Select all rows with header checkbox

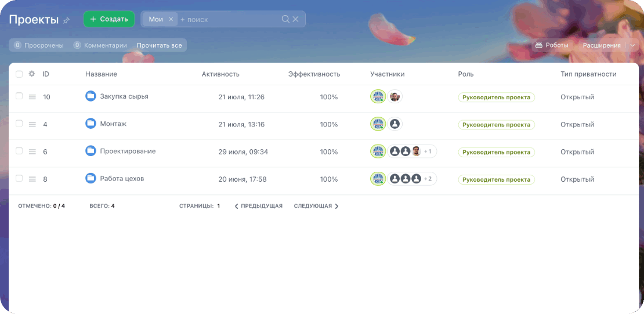point(19,74)
